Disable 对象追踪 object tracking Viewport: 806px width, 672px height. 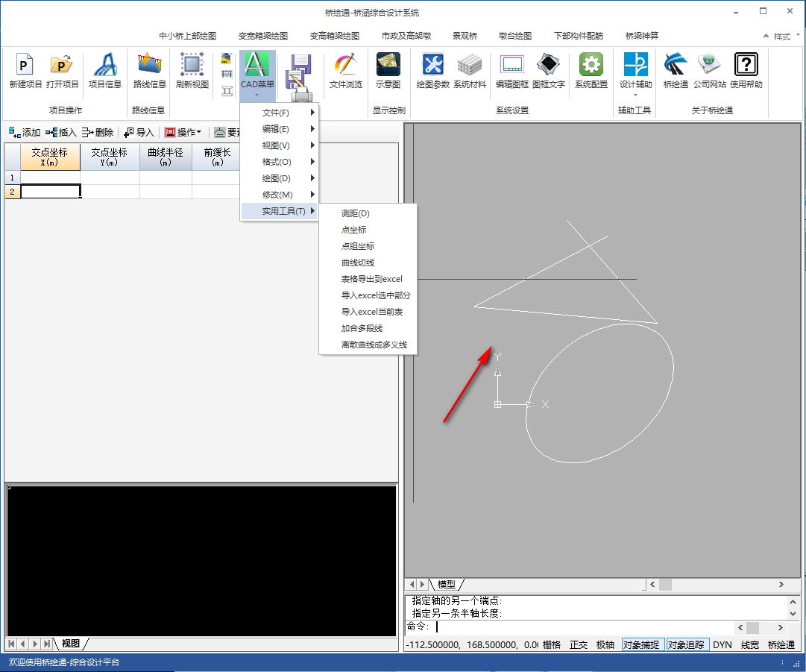686,644
